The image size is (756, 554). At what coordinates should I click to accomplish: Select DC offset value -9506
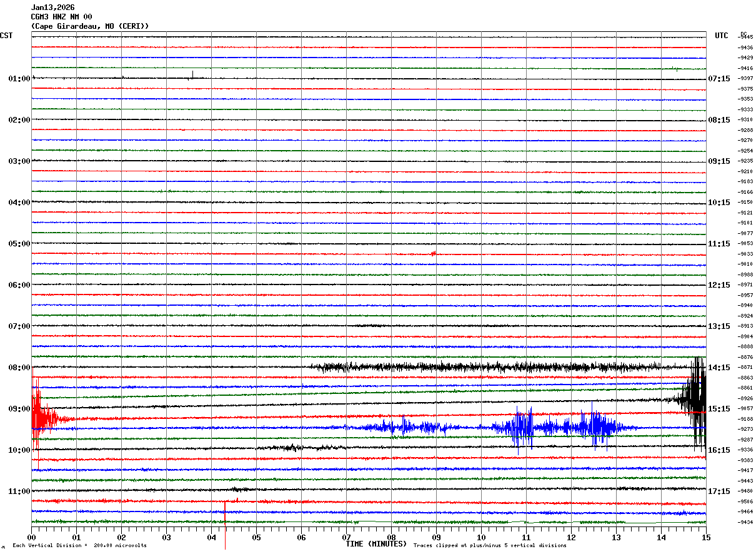pos(746,501)
